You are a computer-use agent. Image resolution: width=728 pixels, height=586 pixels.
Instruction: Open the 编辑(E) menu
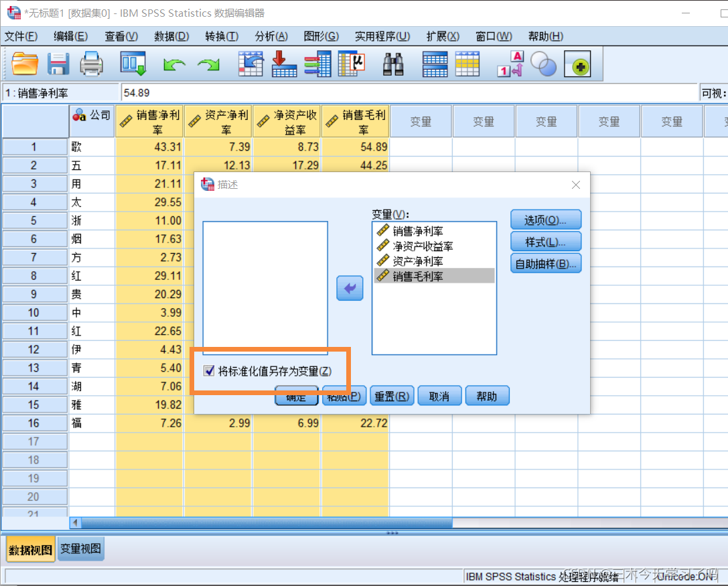(x=70, y=36)
